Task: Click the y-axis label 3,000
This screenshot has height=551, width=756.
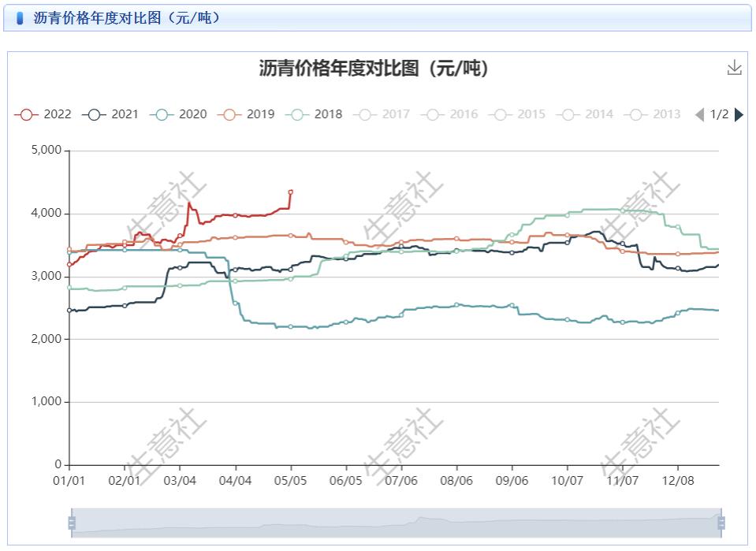Action: point(47,276)
